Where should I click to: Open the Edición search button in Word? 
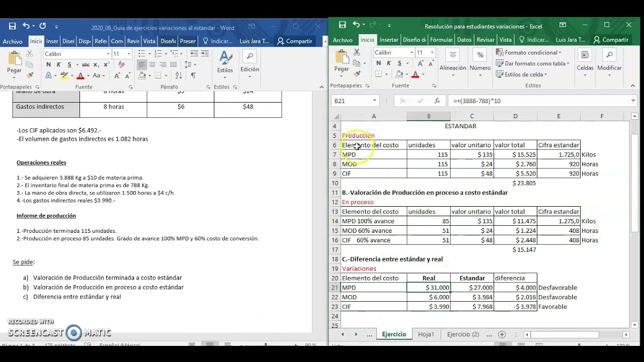click(250, 64)
